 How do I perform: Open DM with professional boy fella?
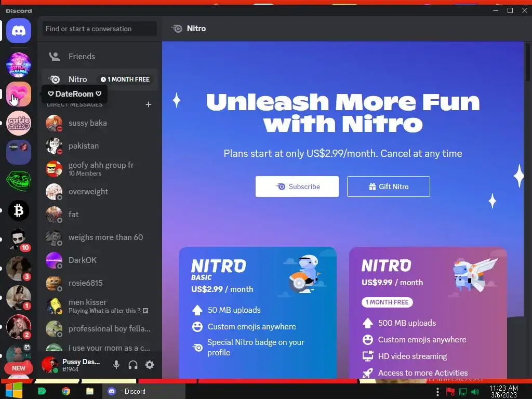100,329
